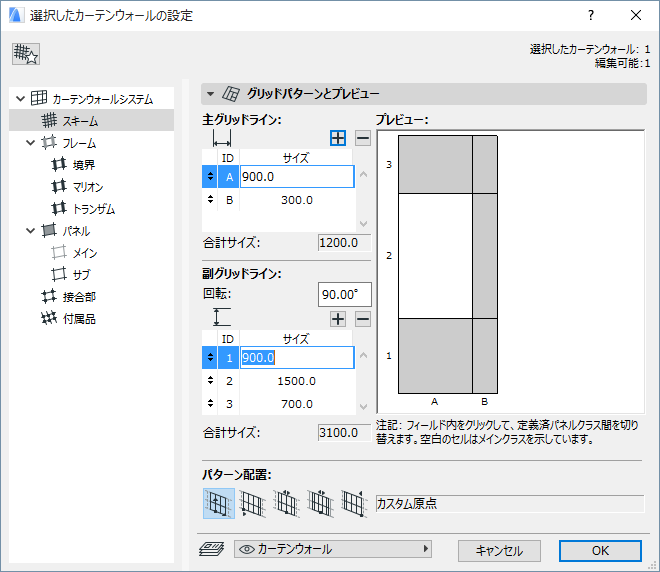Toggle preview cell A2 white main panel
Viewport: 660px width, 572px height.
click(x=435, y=256)
